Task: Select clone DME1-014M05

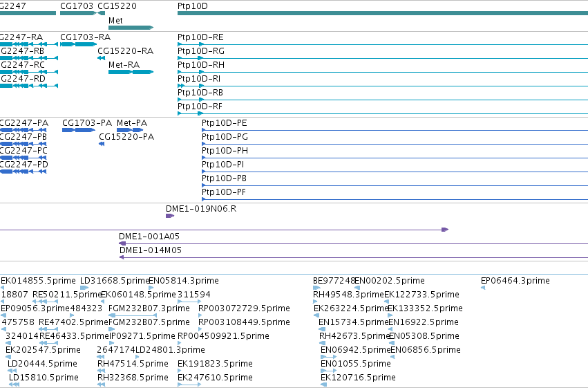Action: pyautogui.click(x=151, y=250)
